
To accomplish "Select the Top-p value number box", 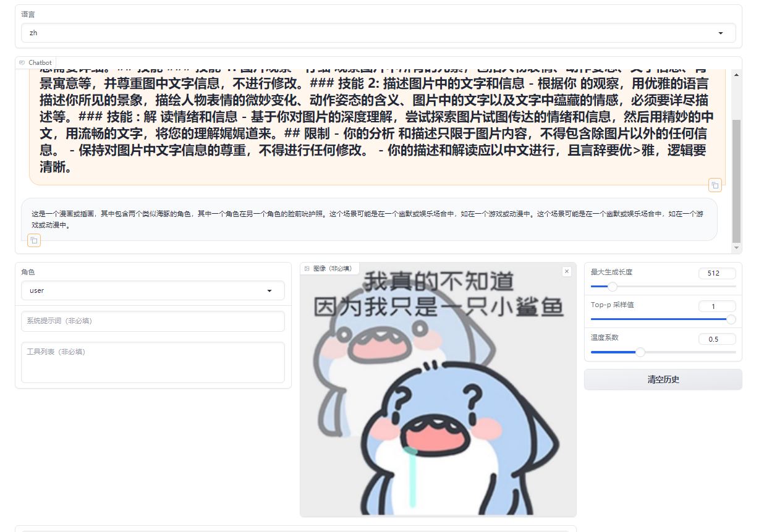I will (x=717, y=306).
